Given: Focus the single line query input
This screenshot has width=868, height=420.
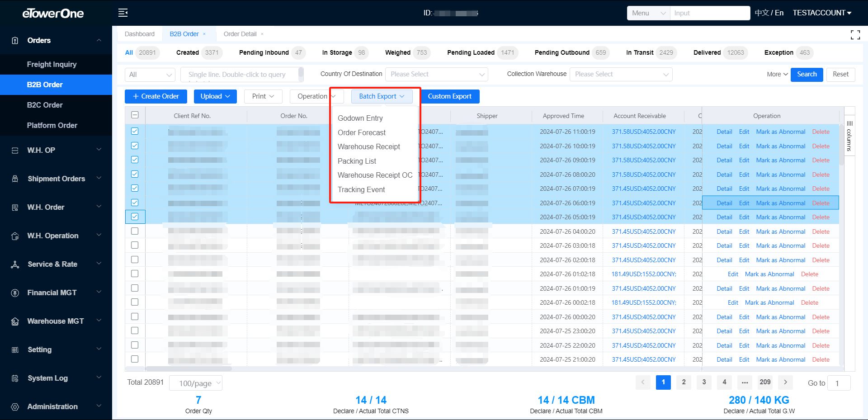Looking at the screenshot, I should (242, 74).
